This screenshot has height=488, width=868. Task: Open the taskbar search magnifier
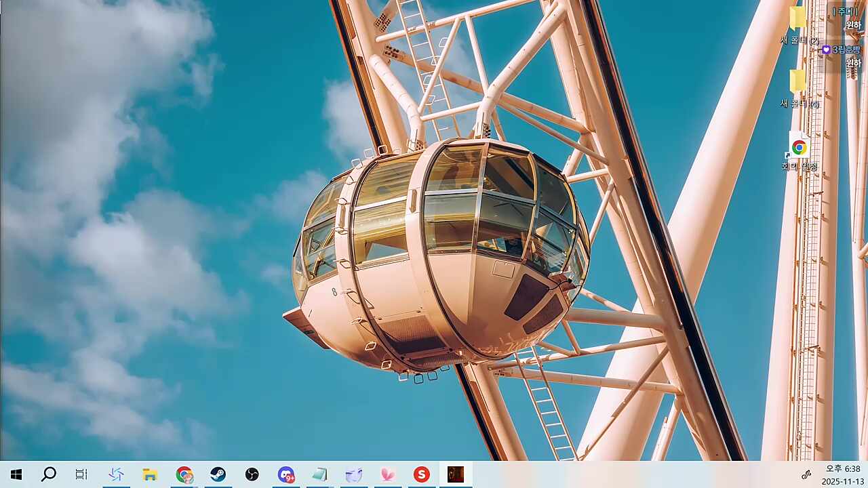49,474
